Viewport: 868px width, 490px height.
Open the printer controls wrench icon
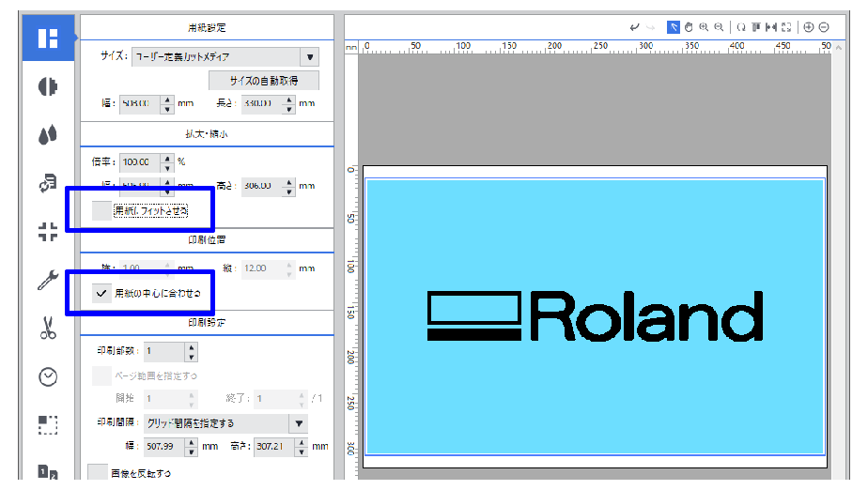coord(48,280)
